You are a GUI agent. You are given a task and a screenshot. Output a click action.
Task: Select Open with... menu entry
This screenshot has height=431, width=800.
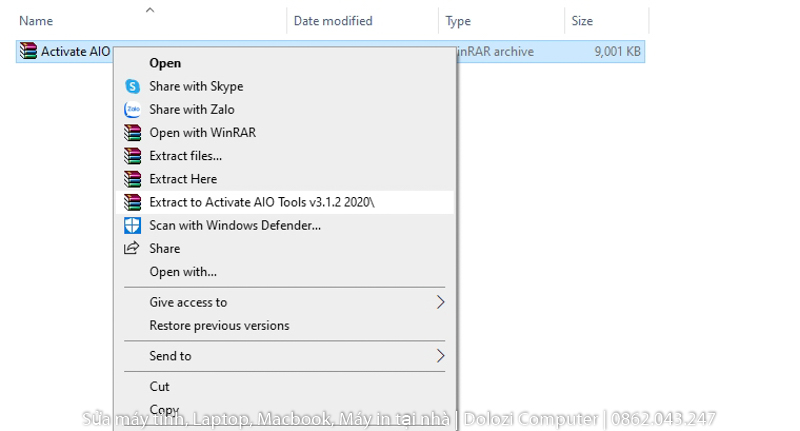pos(183,272)
